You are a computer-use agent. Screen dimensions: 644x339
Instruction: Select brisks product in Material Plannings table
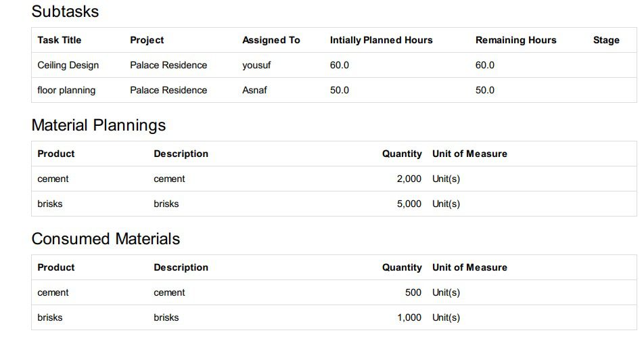click(50, 204)
